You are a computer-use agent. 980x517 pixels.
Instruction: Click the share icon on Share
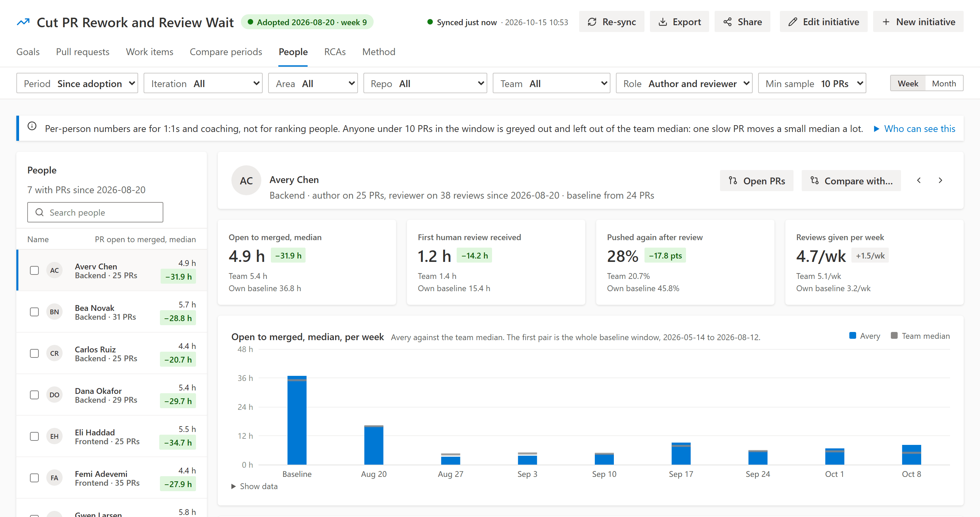point(728,22)
